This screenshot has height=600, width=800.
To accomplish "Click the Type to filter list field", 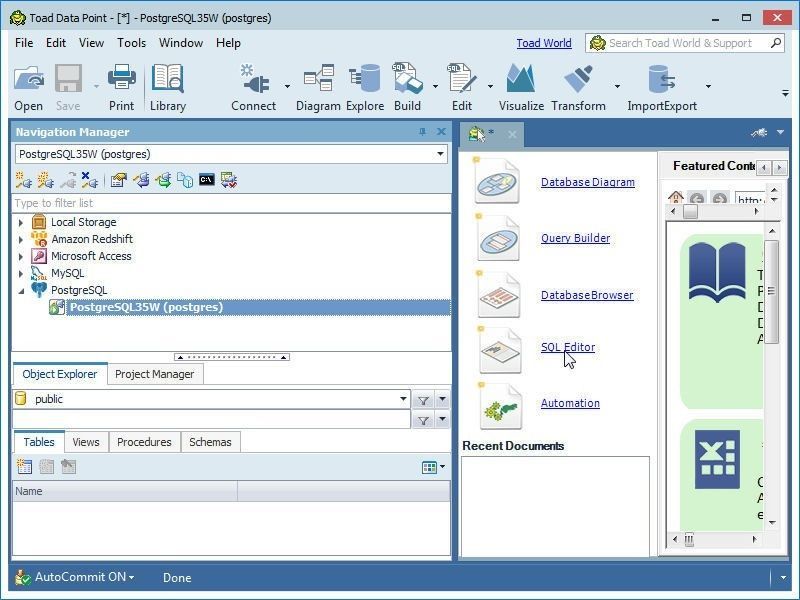I will [x=231, y=203].
